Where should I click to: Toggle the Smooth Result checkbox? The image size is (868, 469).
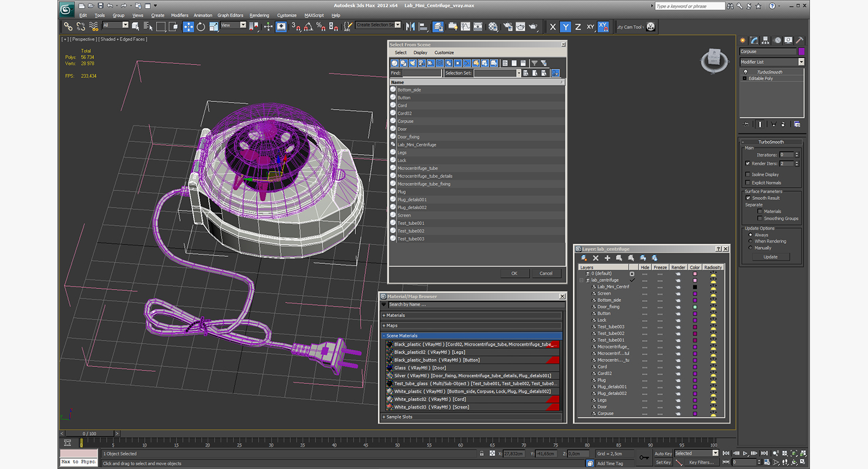pos(748,198)
